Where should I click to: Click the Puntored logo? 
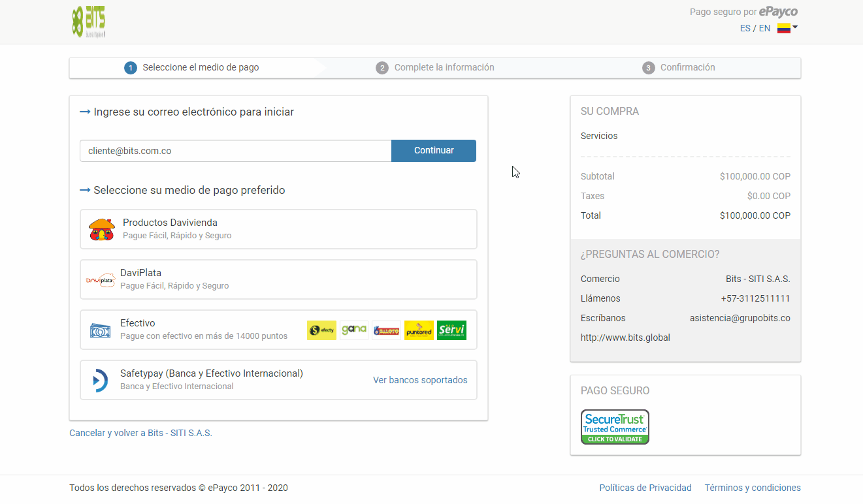pos(419,330)
